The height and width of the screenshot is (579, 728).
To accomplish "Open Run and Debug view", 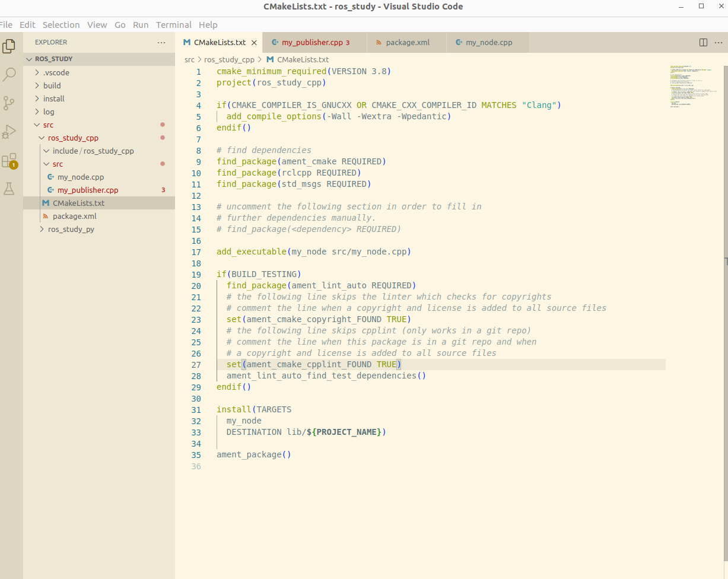I will click(x=9, y=131).
